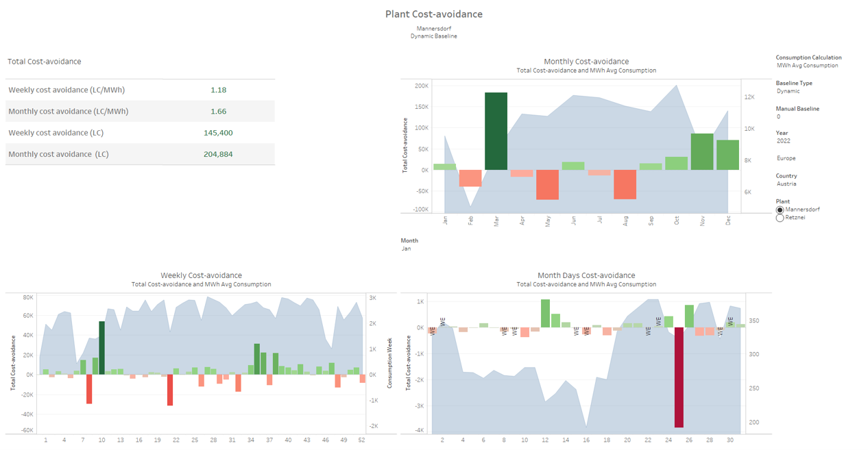Click the tall green week 35 bar in weekly chart
Image resolution: width=868 pixels, height=450 pixels.
coord(257,359)
